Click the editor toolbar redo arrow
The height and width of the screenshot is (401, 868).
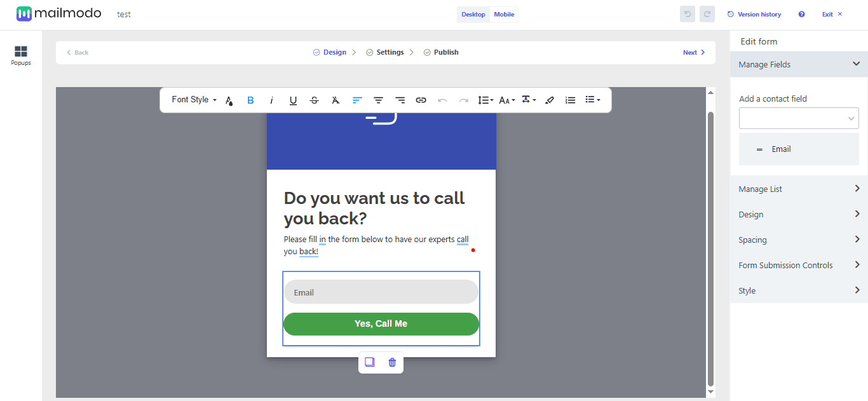coord(464,100)
